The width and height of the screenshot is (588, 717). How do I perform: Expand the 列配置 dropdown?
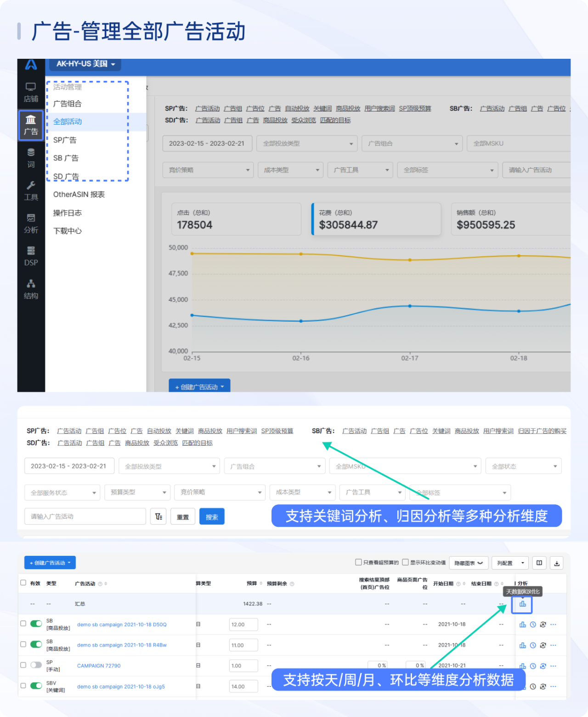point(510,563)
